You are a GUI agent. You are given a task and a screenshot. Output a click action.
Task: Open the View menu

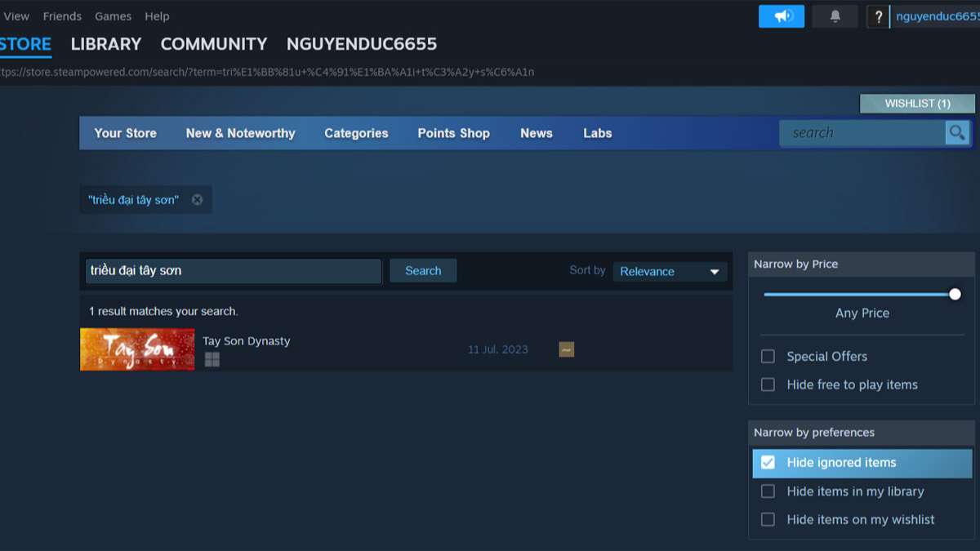coord(16,16)
